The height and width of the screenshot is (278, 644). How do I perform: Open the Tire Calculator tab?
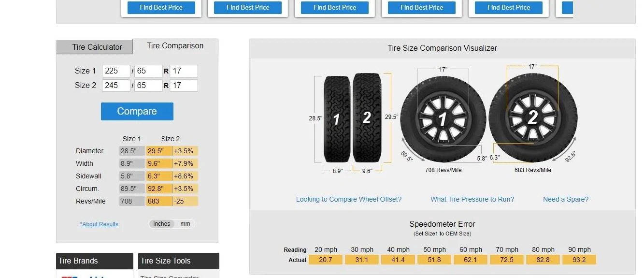[97, 47]
